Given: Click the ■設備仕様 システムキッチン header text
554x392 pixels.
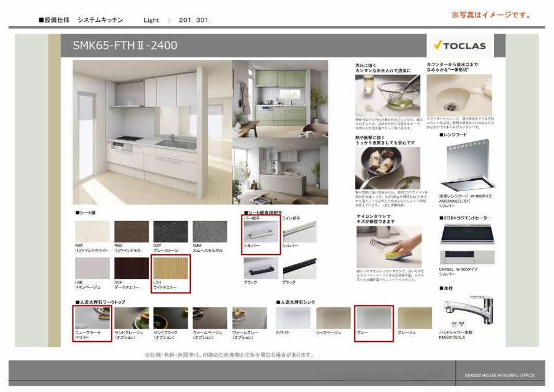Looking at the screenshot, I should pos(81,20).
